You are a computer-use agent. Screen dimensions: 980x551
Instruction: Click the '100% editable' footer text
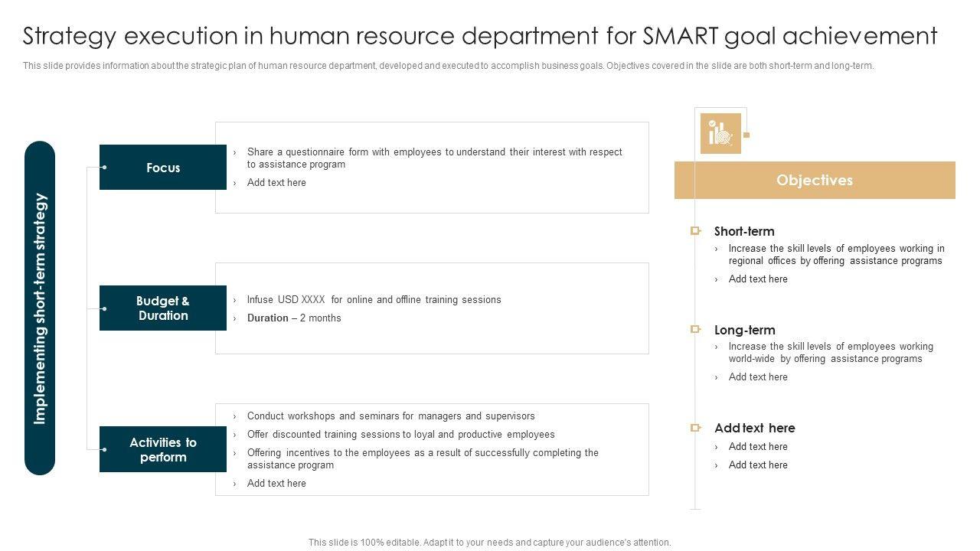coord(489,543)
